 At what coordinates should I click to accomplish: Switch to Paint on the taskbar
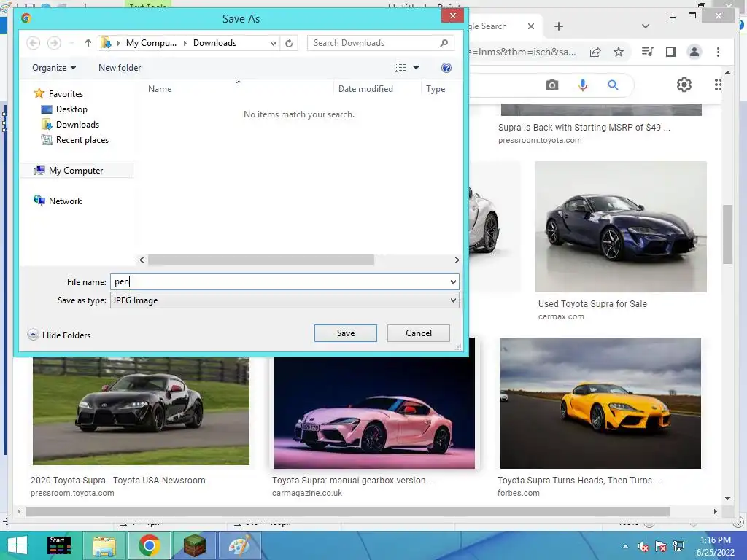(239, 545)
